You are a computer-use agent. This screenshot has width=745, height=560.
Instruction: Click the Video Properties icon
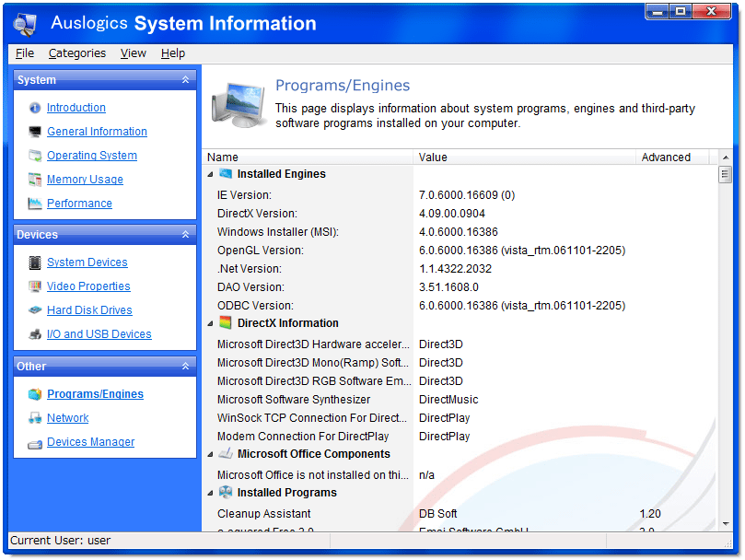coord(35,286)
